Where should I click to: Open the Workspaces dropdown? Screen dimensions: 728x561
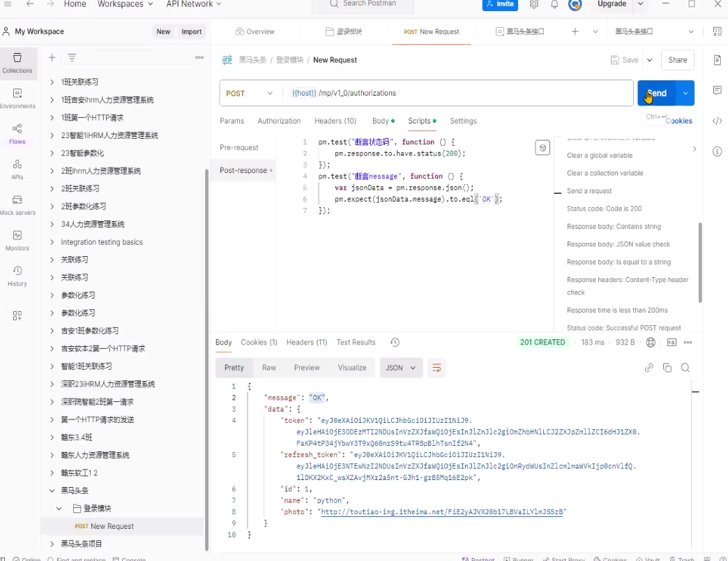[x=125, y=4]
